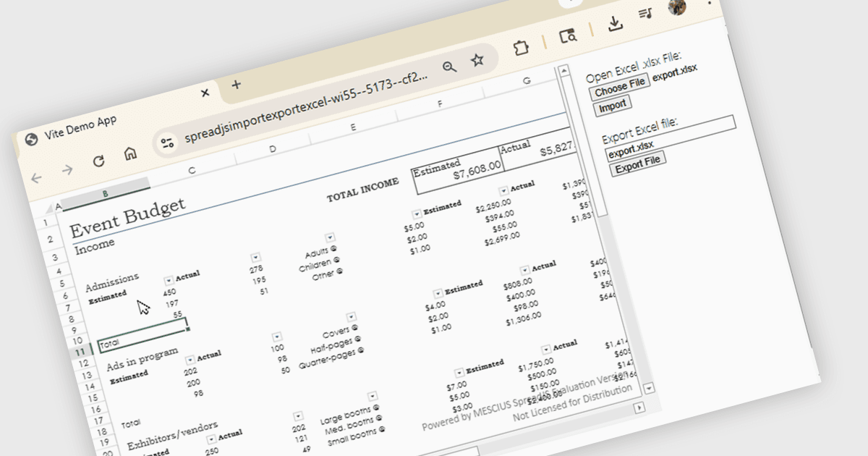Reload the page with the refresh icon
The height and width of the screenshot is (456, 868).
click(98, 161)
